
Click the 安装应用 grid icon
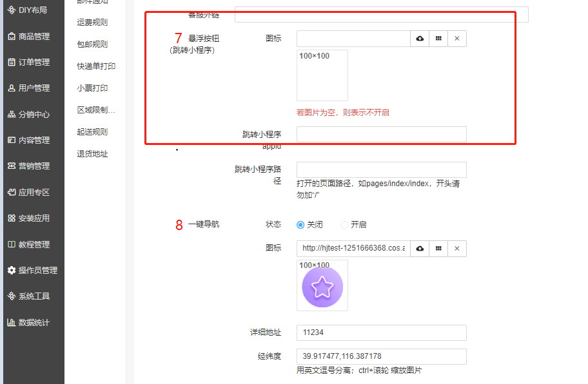coord(12,218)
